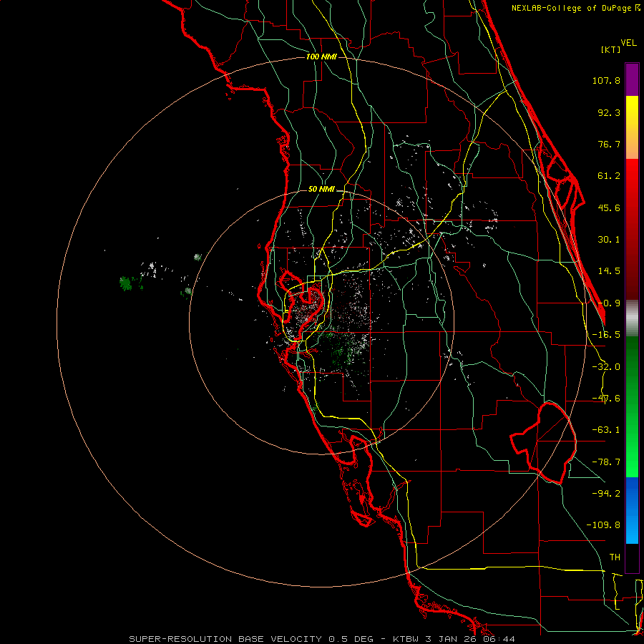The height and width of the screenshot is (644, 644).
Task: Click the 100 NMI range ring label
Action: (321, 57)
